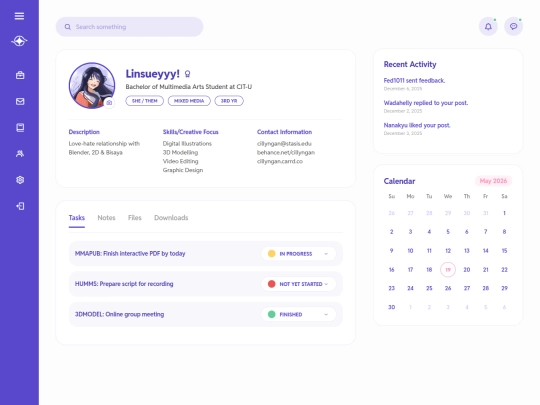The height and width of the screenshot is (405, 540).
Task: Click the behance.net/cillyngan contact link
Action: 286,152
